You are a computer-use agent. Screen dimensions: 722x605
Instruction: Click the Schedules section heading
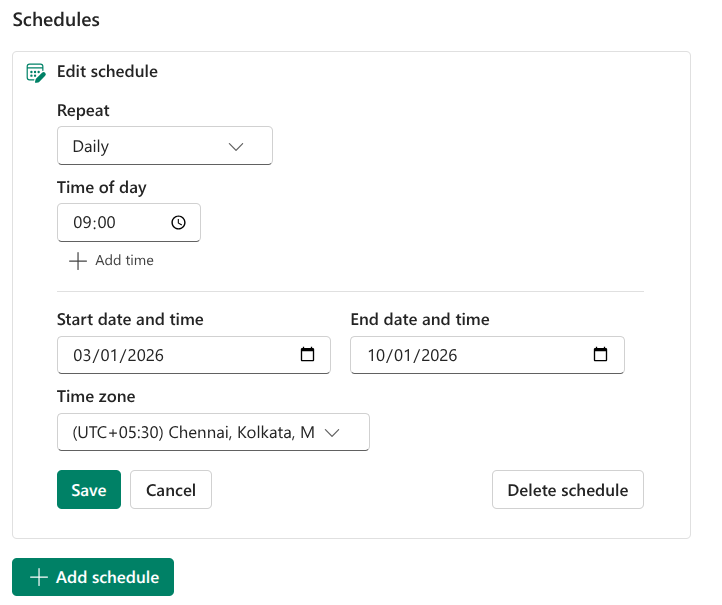[x=56, y=19]
